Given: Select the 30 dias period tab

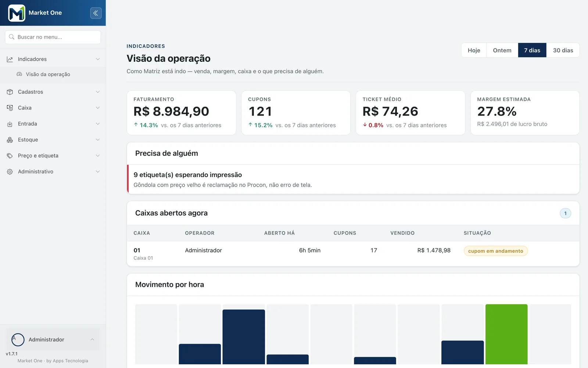Looking at the screenshot, I should (563, 50).
